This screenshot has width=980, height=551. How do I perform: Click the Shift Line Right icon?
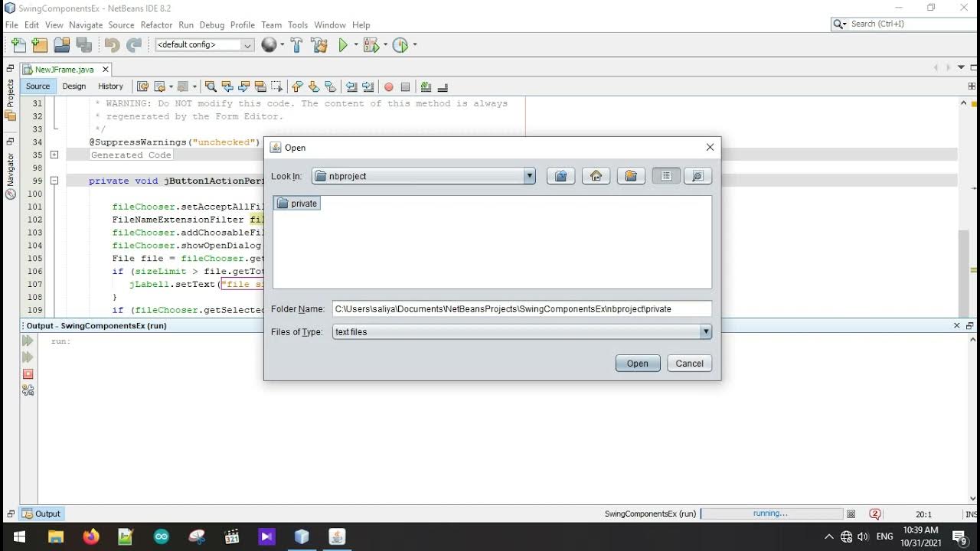(368, 86)
